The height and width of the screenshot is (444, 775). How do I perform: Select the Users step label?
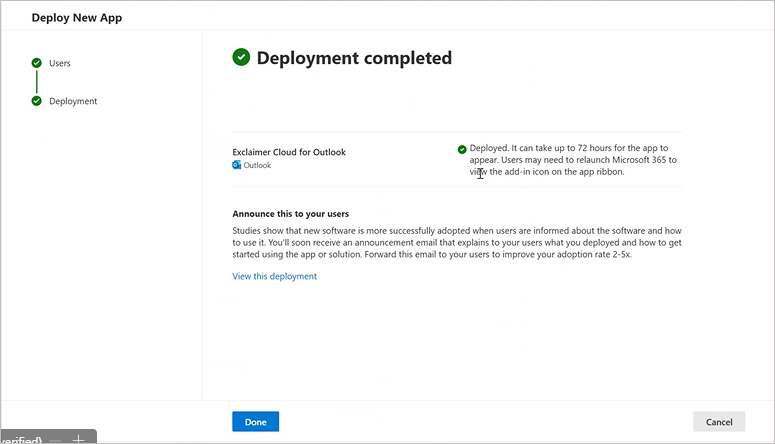[x=60, y=63]
